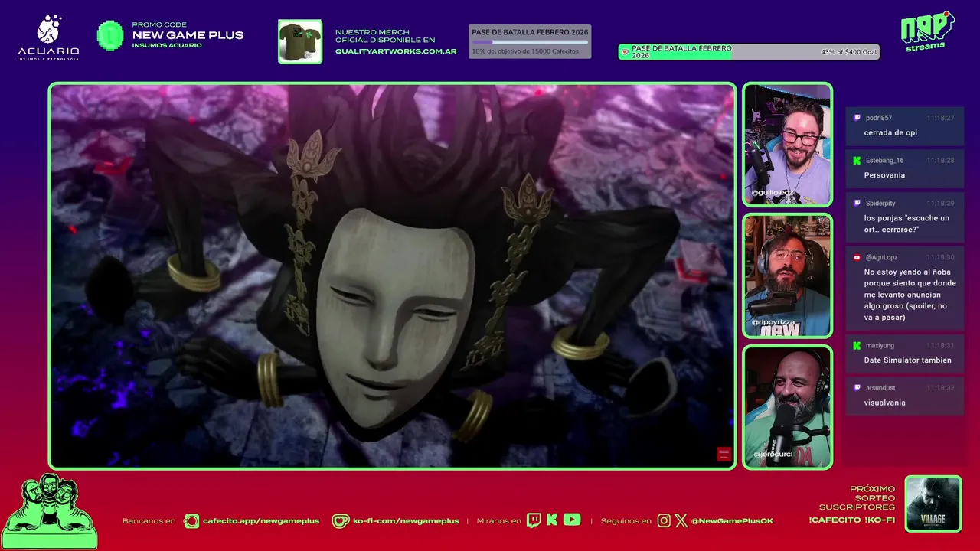Click the Kick icon beside maxiyung
Viewport: 980px width, 551px height.
coord(857,346)
